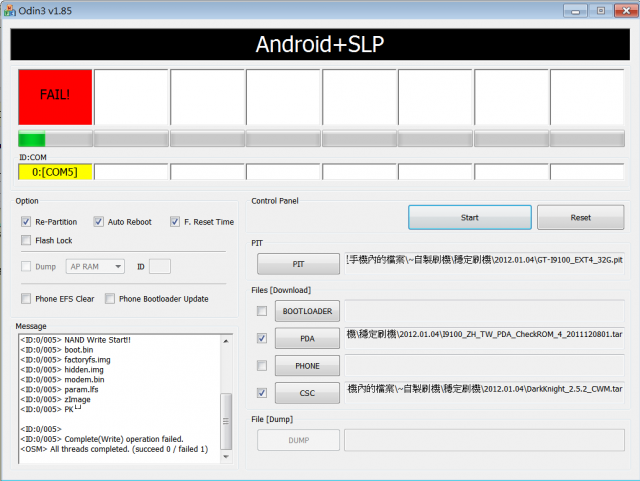This screenshot has height=481, width=640.
Task: Disable the Auto Reboot checkbox
Action: 98,222
